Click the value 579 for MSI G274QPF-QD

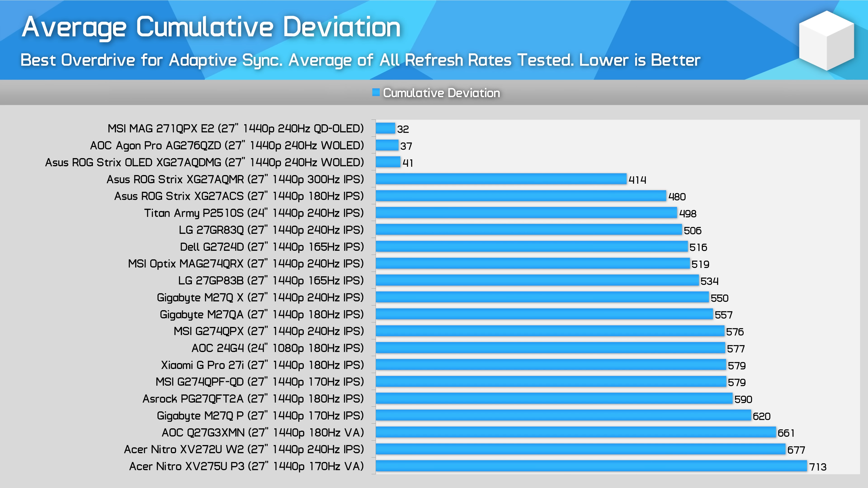[x=737, y=382]
